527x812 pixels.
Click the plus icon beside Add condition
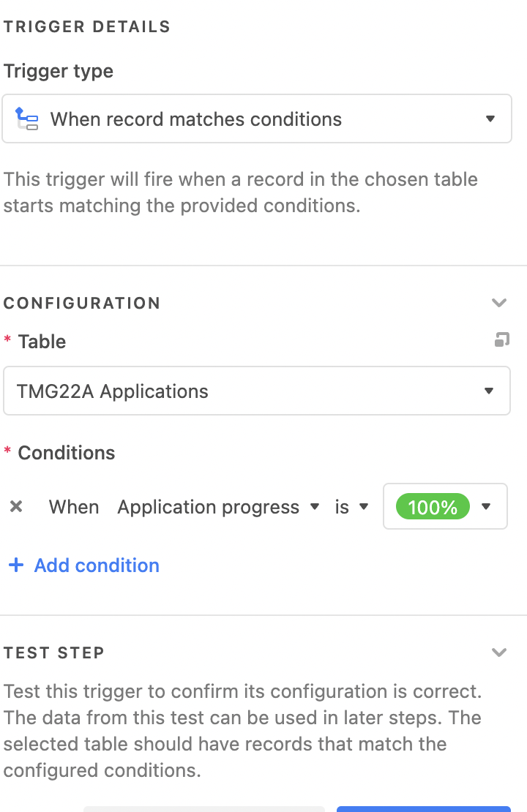(16, 565)
